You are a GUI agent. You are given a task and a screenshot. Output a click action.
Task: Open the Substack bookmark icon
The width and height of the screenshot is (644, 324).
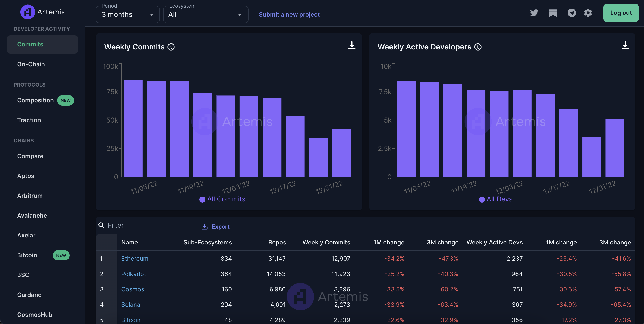point(553,13)
